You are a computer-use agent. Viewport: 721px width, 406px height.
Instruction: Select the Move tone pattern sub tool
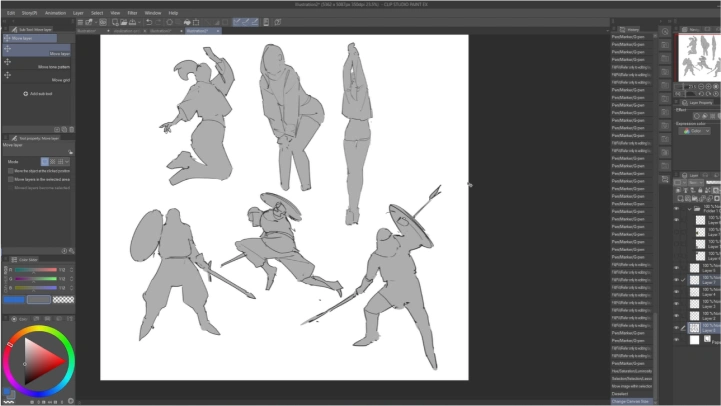click(36, 63)
